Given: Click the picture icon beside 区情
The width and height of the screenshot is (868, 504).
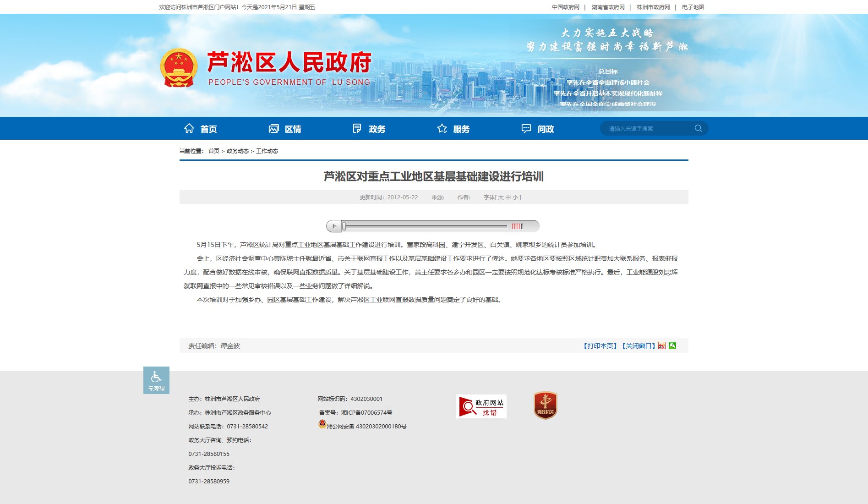Looking at the screenshot, I should pyautogui.click(x=273, y=128).
